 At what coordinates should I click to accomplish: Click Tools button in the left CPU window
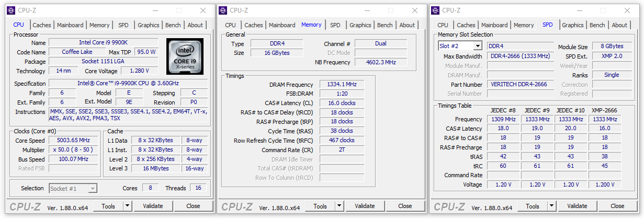pos(108,206)
